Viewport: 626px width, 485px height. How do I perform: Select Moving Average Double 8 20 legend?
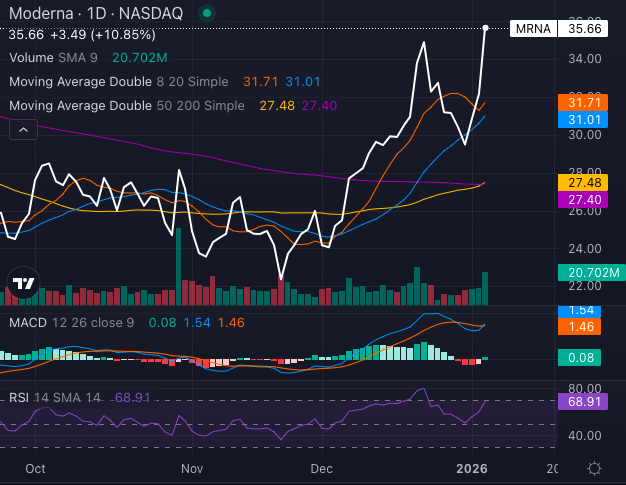click(x=120, y=82)
